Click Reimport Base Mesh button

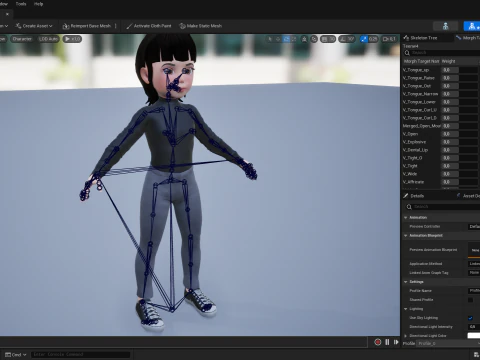(87, 26)
